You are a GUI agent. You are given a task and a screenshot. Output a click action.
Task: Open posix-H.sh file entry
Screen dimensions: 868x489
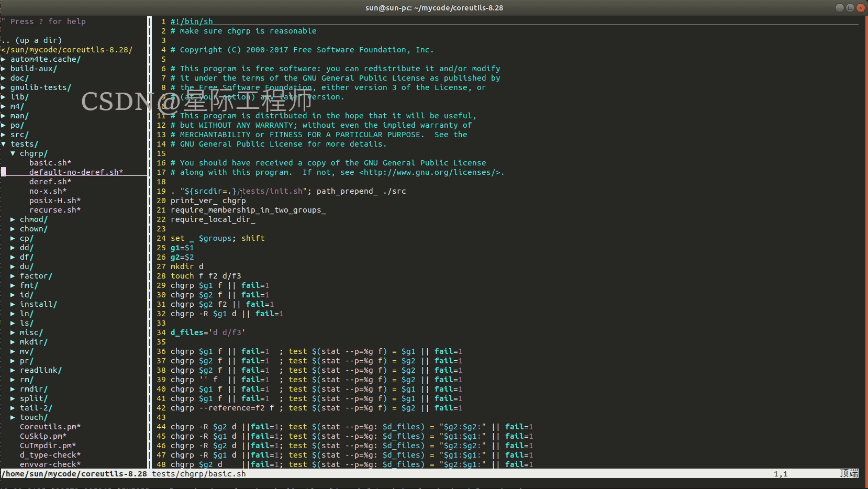click(x=55, y=201)
